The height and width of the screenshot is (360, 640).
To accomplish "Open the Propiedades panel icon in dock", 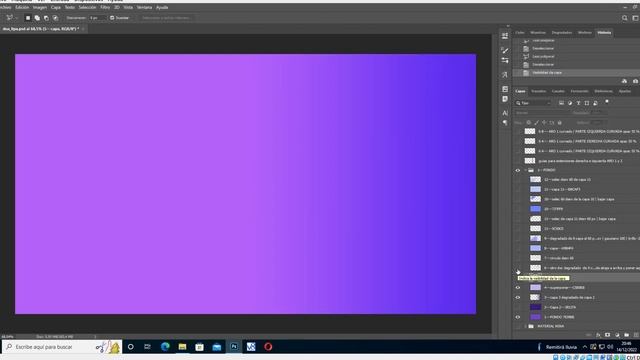I will coord(505,89).
